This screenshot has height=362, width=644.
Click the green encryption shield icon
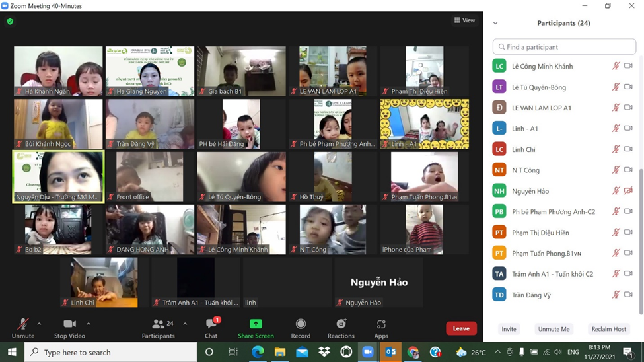tap(10, 21)
